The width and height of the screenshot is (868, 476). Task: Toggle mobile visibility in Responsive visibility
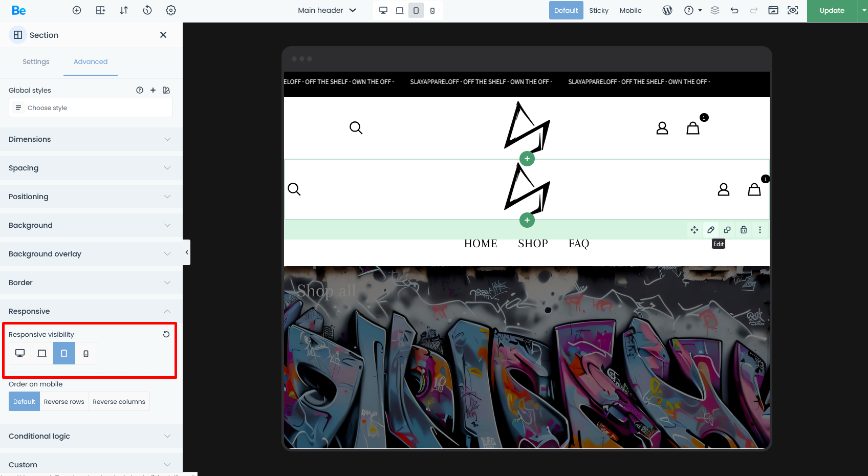pyautogui.click(x=86, y=353)
